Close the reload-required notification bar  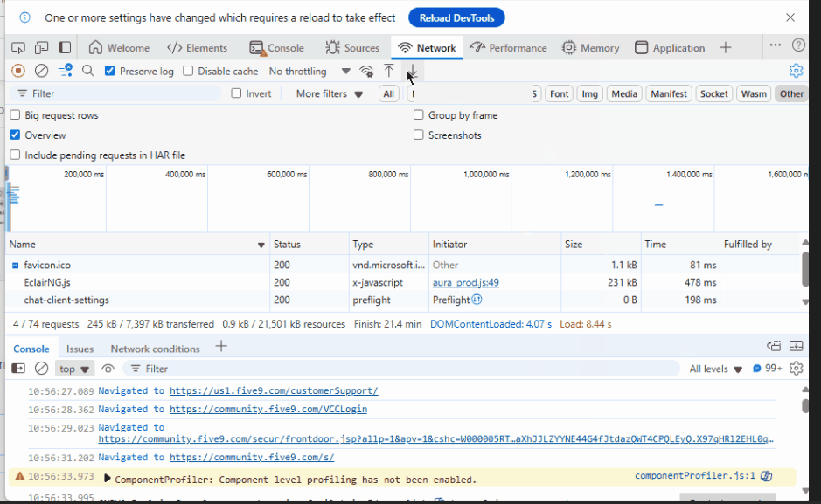pos(790,17)
